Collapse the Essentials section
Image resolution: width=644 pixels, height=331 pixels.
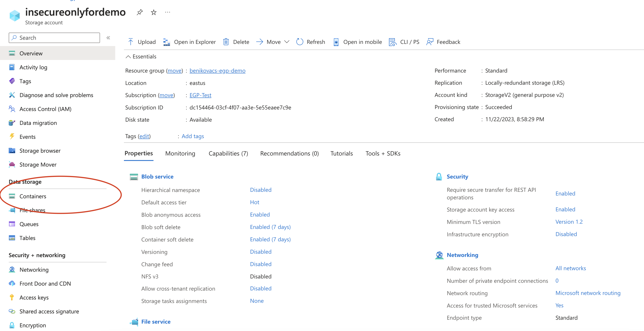tap(128, 56)
